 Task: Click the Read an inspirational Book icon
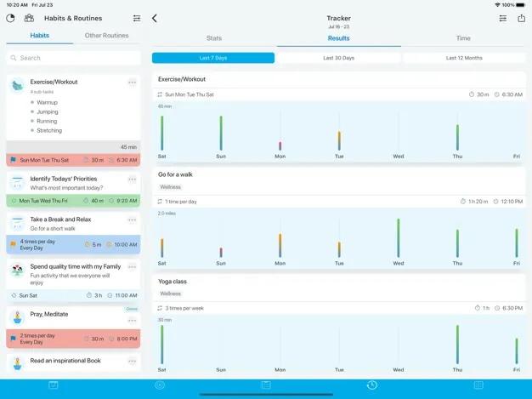coord(17,363)
